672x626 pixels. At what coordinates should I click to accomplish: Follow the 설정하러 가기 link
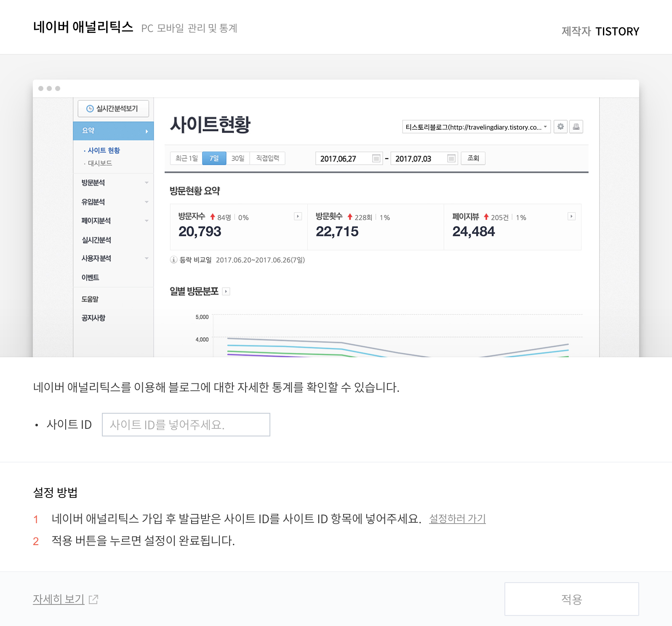[457, 519]
